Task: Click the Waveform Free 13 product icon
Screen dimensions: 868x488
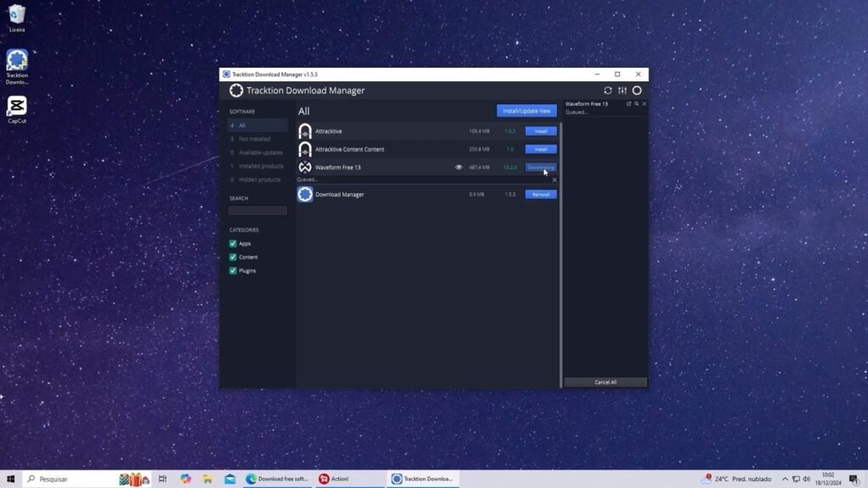Action: click(x=305, y=167)
